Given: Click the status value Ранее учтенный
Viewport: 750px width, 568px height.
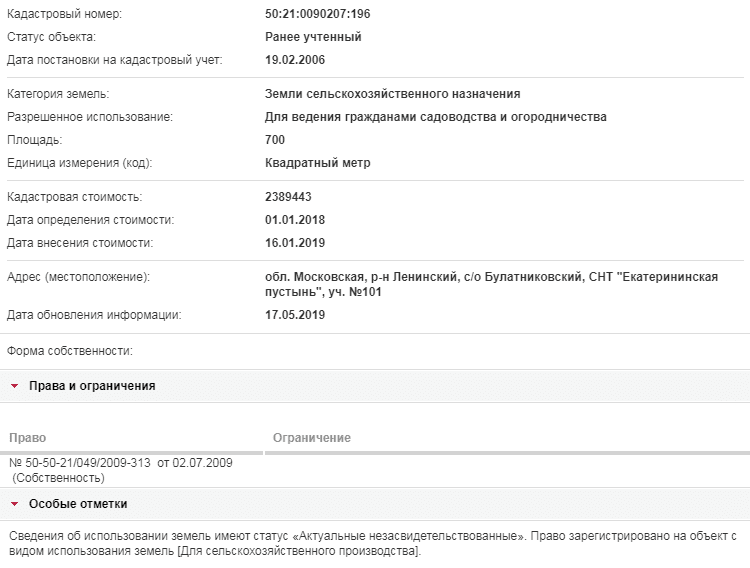Looking at the screenshot, I should coord(313,37).
